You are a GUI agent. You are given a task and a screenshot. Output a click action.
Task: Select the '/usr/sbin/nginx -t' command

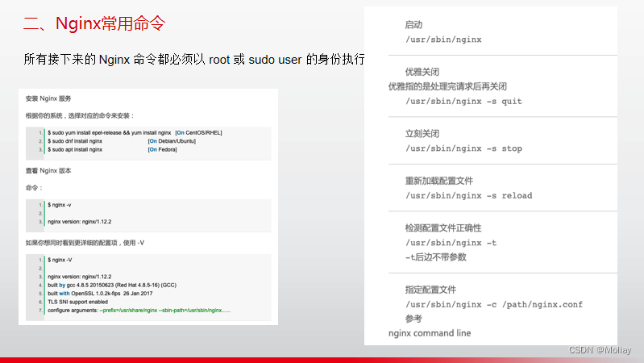(451, 243)
